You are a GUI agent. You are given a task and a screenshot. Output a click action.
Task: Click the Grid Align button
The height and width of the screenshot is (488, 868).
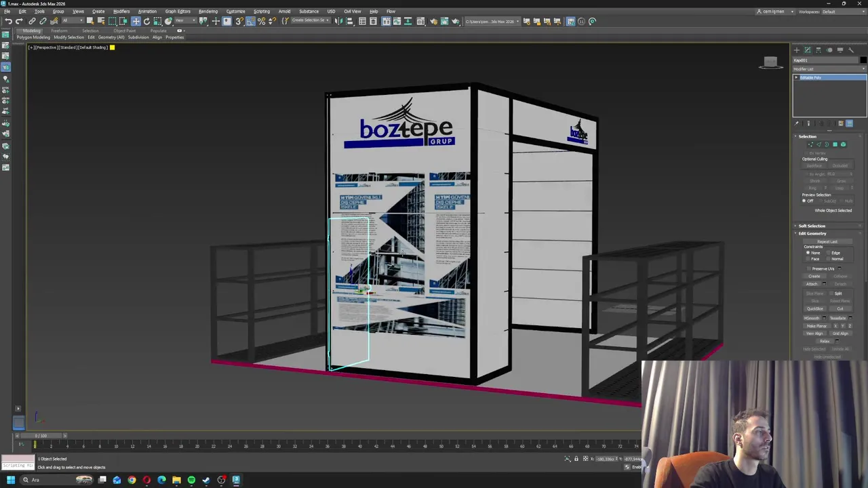(840, 333)
